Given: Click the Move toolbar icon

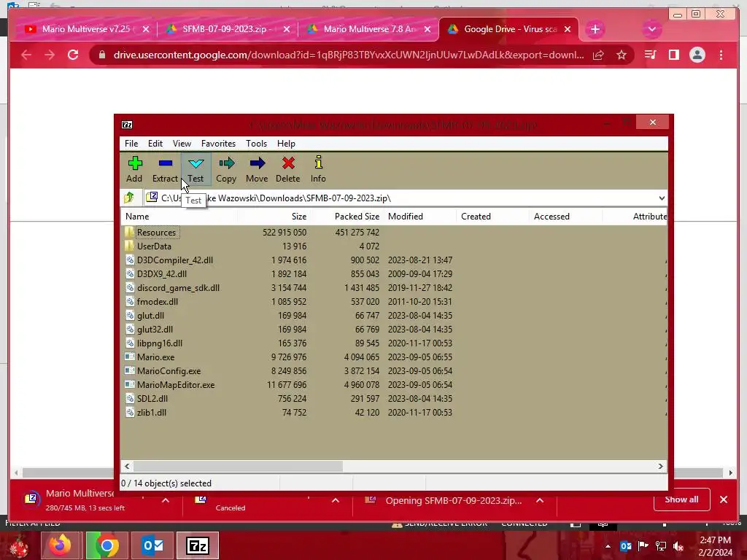Looking at the screenshot, I should [257, 169].
